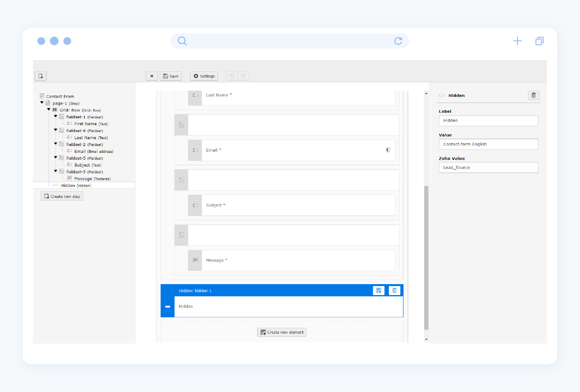This screenshot has width=580, height=392.
Task: Click add-element icon in hidden-1 header
Action: click(x=378, y=290)
